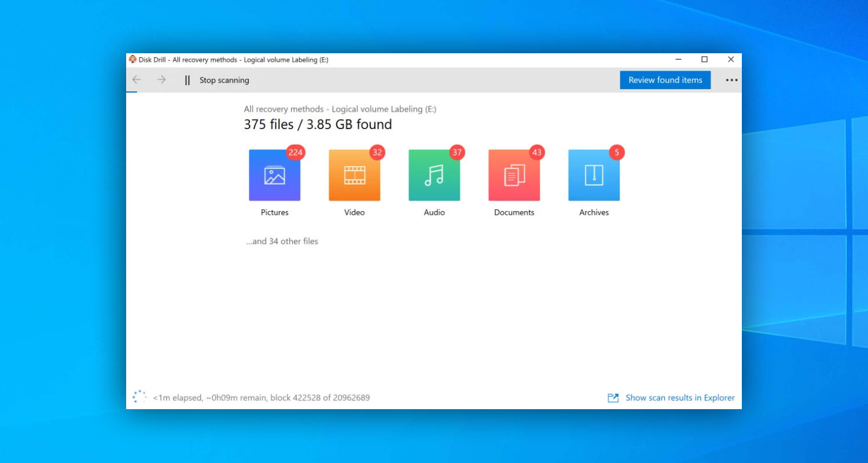868x463 pixels.
Task: Click the Pictures label under tile
Action: pyautogui.click(x=274, y=212)
